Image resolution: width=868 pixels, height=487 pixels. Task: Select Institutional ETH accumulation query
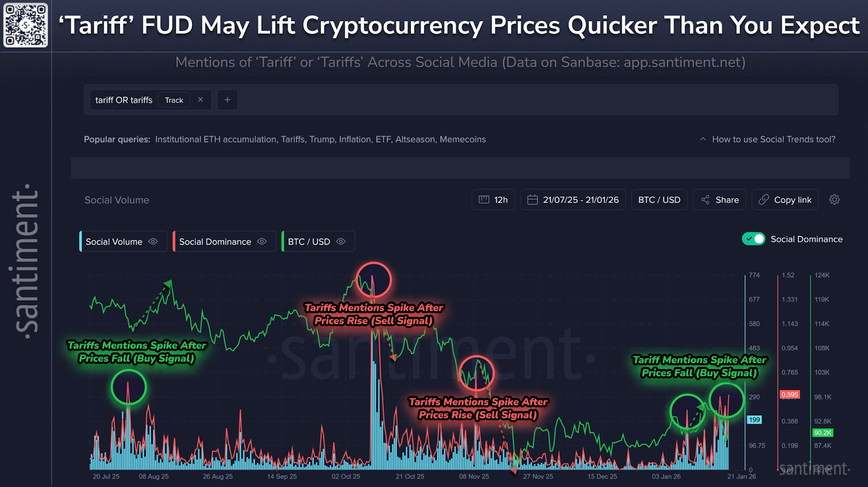[215, 139]
